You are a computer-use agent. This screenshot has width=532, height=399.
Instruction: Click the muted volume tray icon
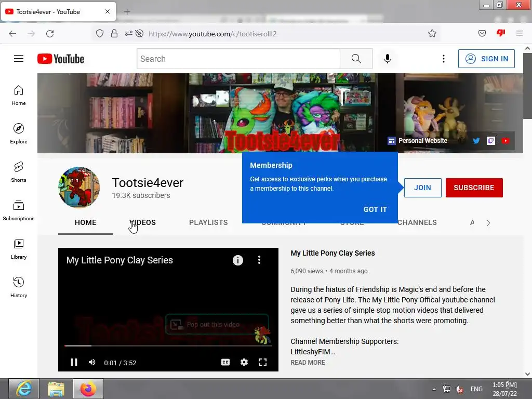tap(459, 389)
